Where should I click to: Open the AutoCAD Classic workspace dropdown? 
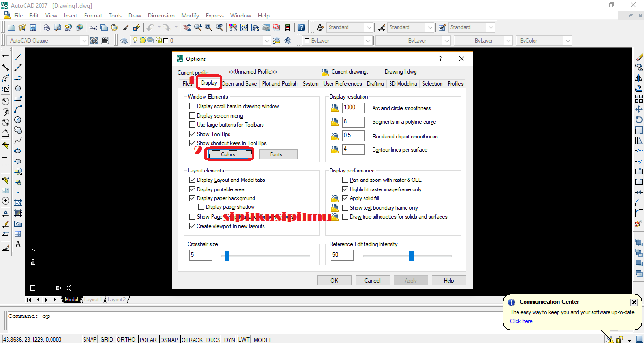click(x=84, y=41)
